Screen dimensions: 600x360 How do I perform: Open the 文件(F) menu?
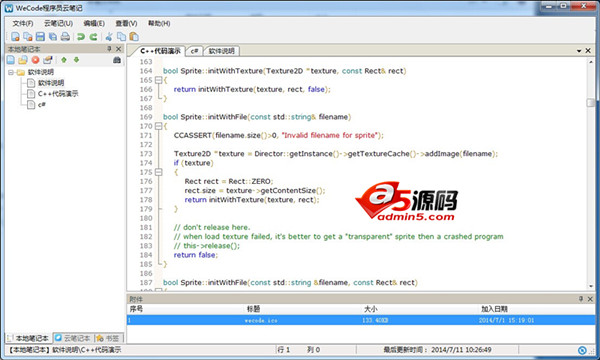pos(23,23)
